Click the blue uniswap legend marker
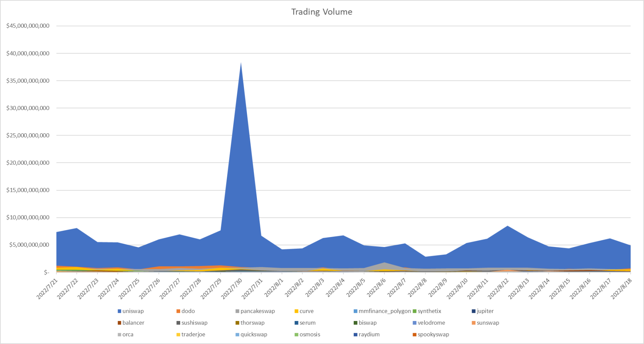Image resolution: width=644 pixels, height=344 pixels. click(x=119, y=311)
